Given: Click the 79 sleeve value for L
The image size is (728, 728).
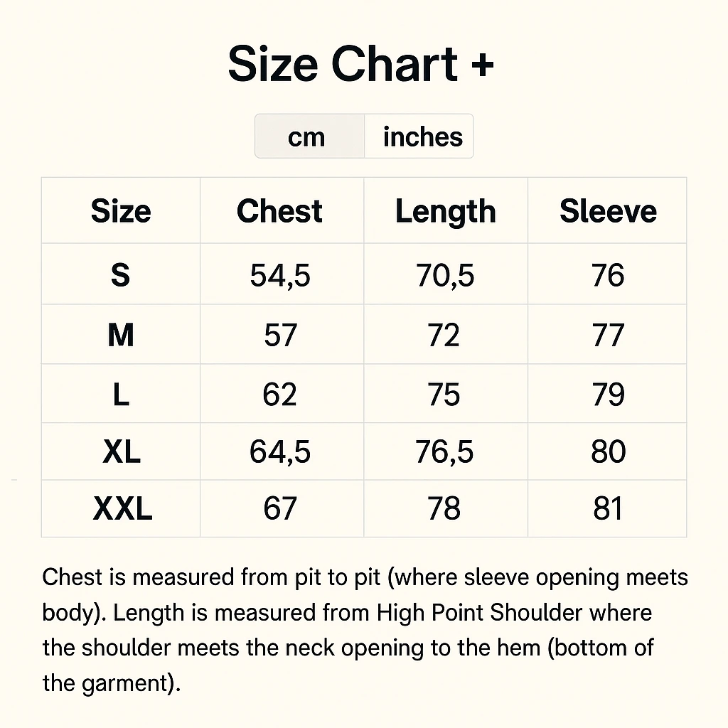Looking at the screenshot, I should (608, 394).
